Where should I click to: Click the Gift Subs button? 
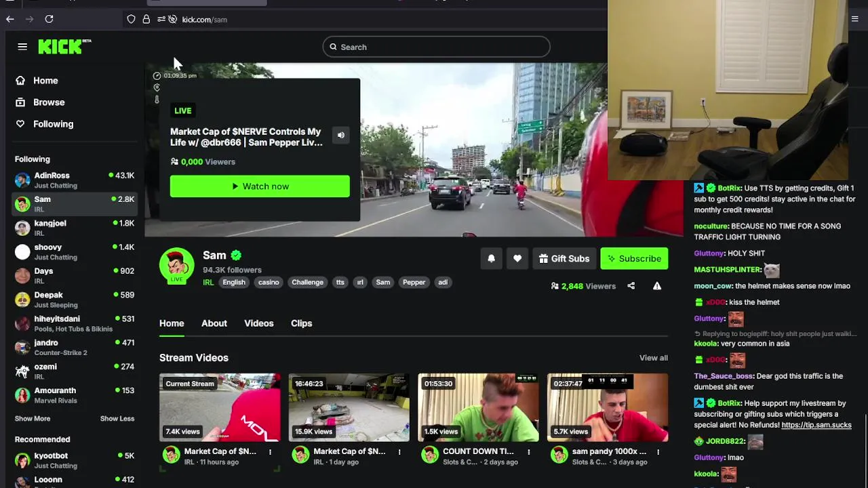pyautogui.click(x=564, y=258)
